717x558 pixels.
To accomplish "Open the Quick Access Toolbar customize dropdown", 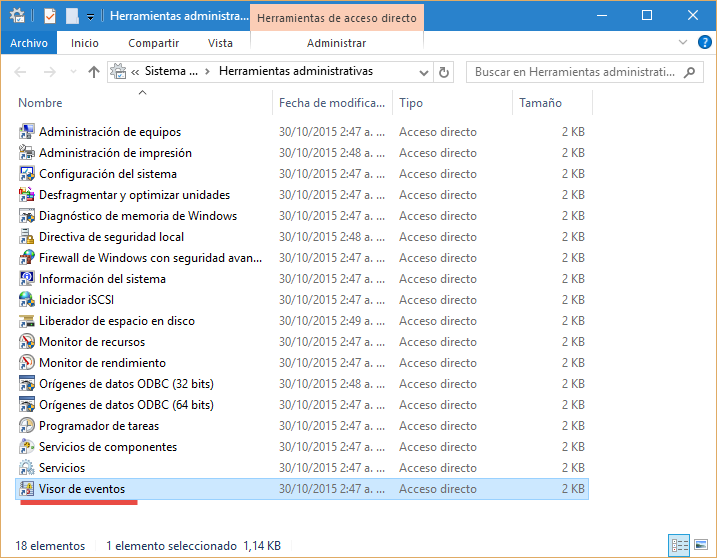I will 90,16.
